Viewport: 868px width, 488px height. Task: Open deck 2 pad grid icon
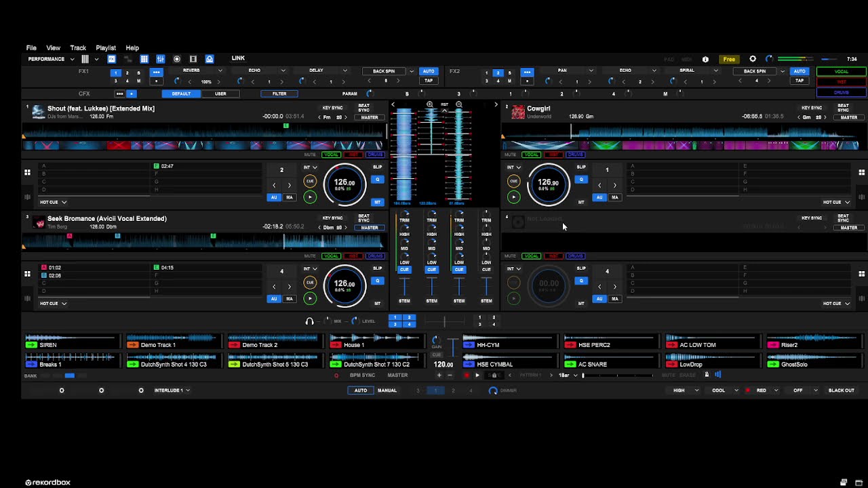tap(862, 173)
